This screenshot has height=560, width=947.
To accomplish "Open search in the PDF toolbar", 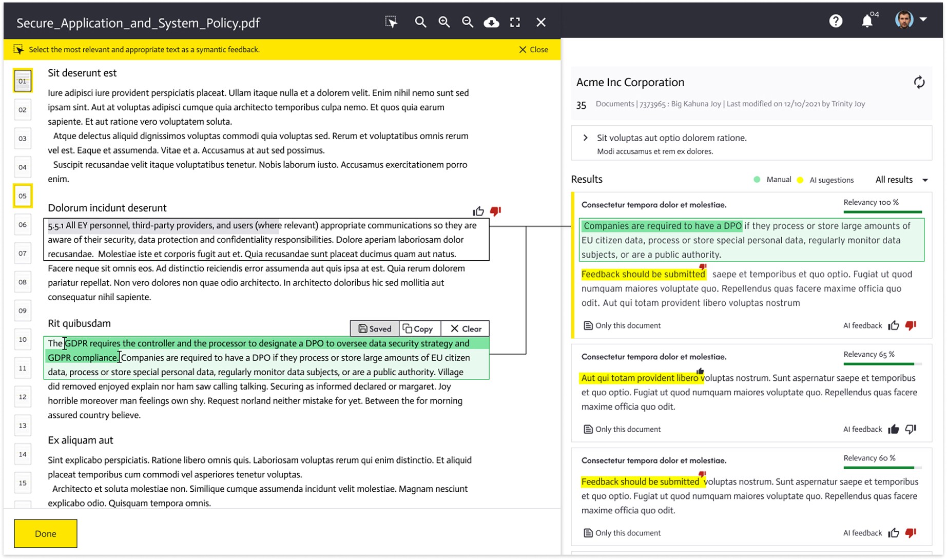I will 420,22.
